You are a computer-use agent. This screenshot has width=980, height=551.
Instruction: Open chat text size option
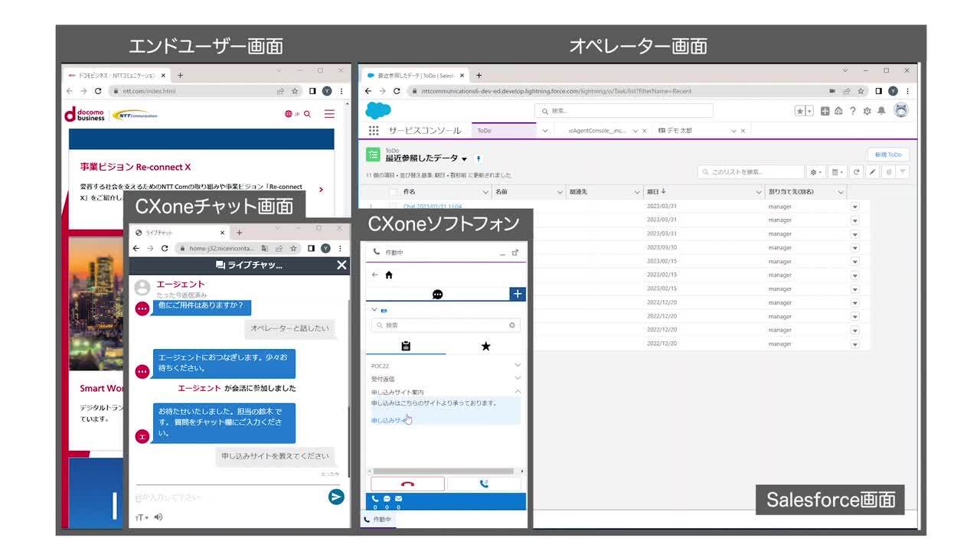tap(142, 517)
